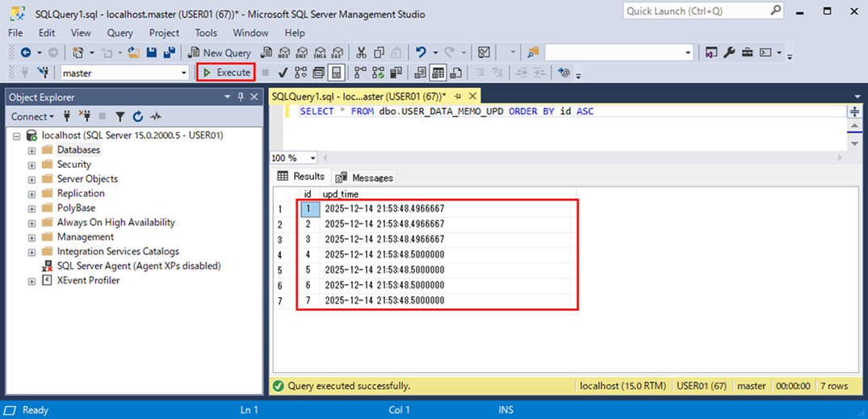Refresh the Object Explorer tree
868x419 pixels.
tap(137, 116)
